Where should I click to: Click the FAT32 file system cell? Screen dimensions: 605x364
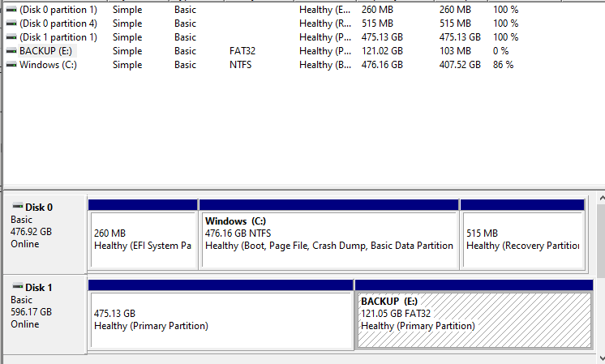(242, 51)
